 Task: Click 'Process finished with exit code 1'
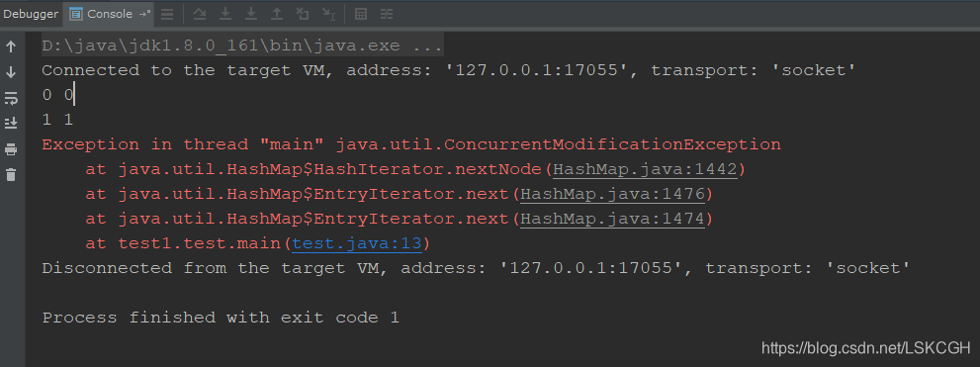pos(220,318)
